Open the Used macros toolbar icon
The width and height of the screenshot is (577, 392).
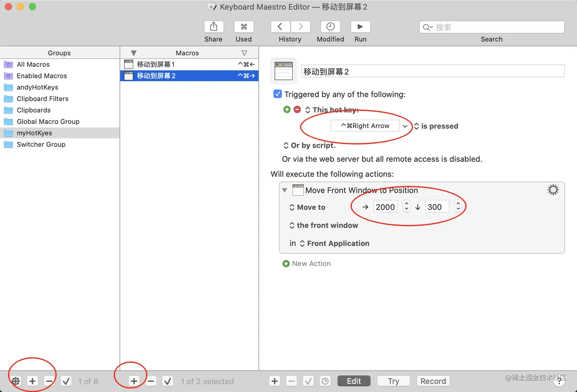point(244,27)
